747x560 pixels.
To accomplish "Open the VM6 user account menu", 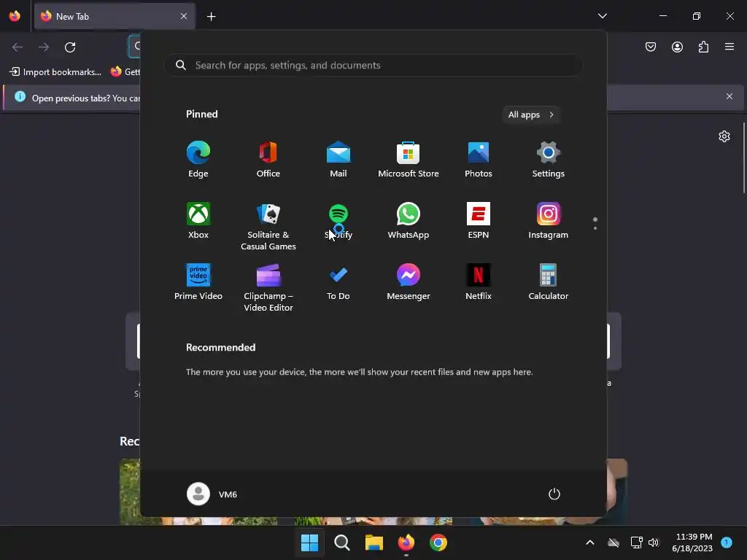I will [212, 494].
